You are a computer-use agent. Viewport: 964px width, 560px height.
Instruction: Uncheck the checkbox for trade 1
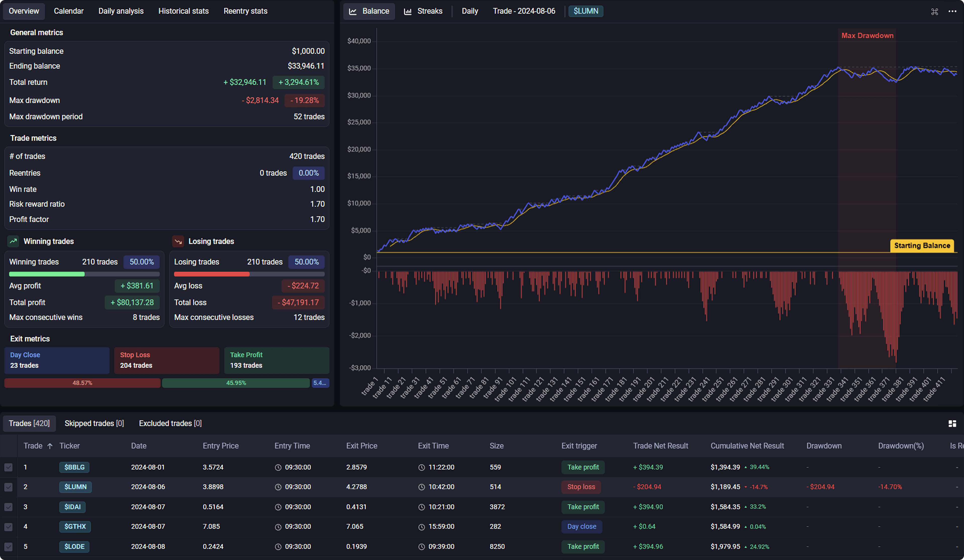(x=9, y=467)
